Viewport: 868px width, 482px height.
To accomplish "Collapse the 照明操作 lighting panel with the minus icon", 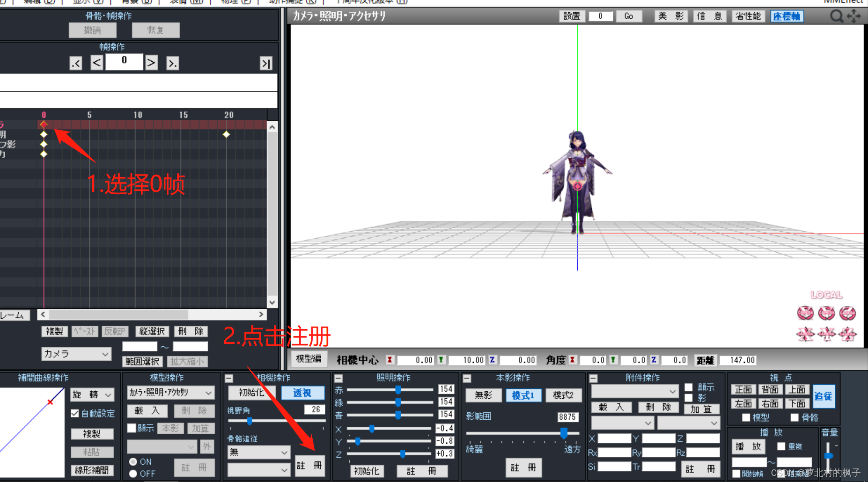I will click(338, 378).
